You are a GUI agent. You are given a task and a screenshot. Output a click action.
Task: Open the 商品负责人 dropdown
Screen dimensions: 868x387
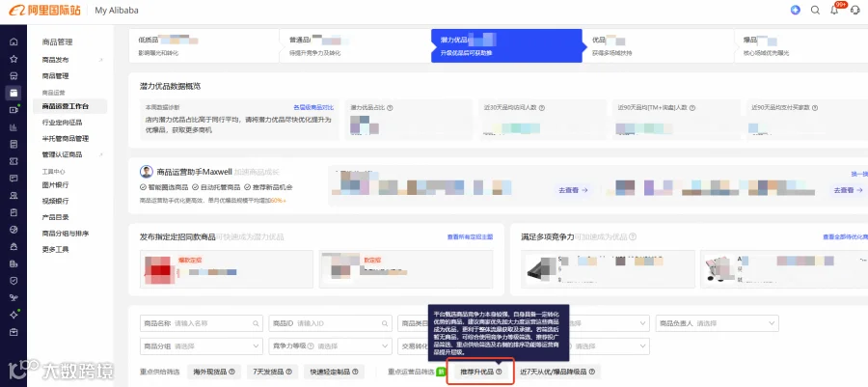(x=718, y=323)
